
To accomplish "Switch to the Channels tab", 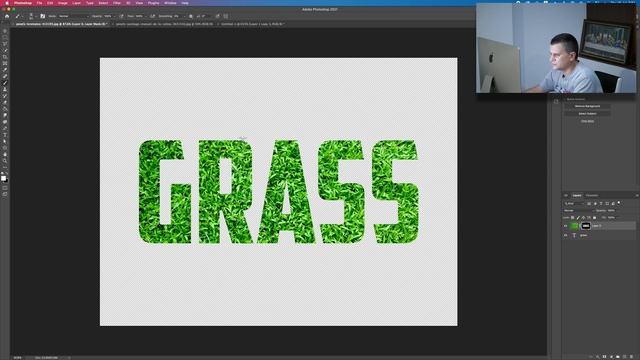I will tap(592, 196).
